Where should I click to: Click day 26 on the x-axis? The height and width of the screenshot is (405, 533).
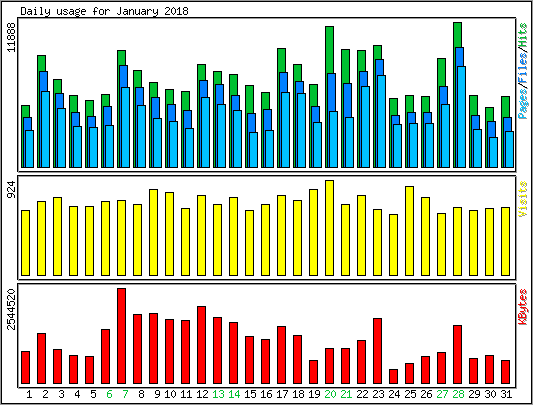(x=426, y=394)
